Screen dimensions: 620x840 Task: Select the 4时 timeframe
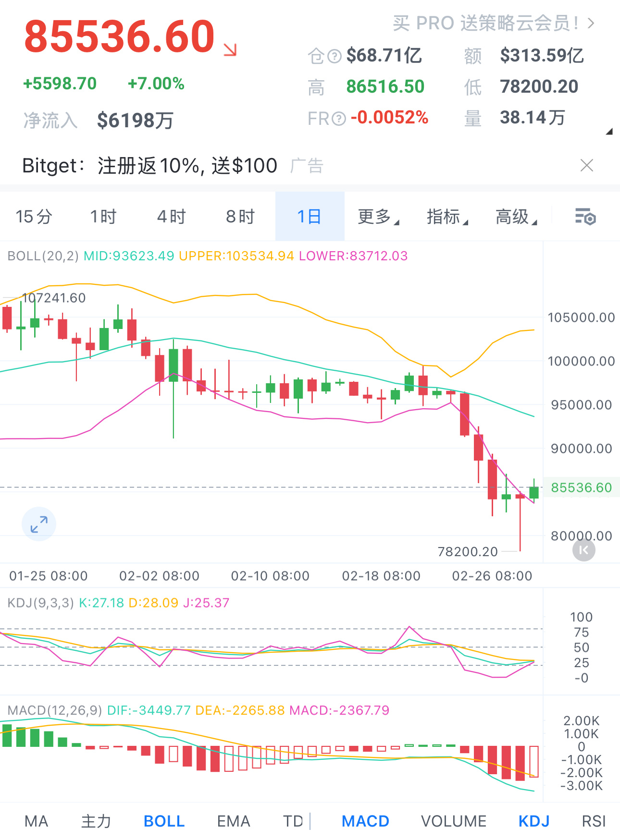pyautogui.click(x=172, y=217)
